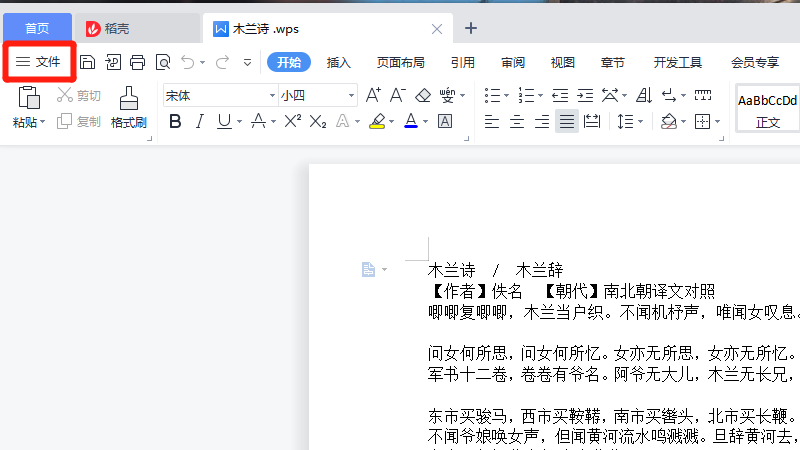Center align the text
Viewport: 800px width, 450px height.
pos(517,122)
